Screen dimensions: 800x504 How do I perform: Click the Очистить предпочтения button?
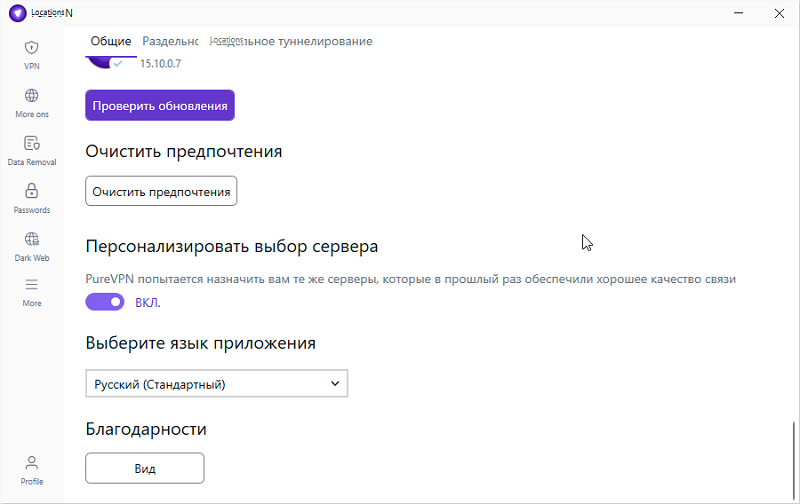pyautogui.click(x=161, y=190)
